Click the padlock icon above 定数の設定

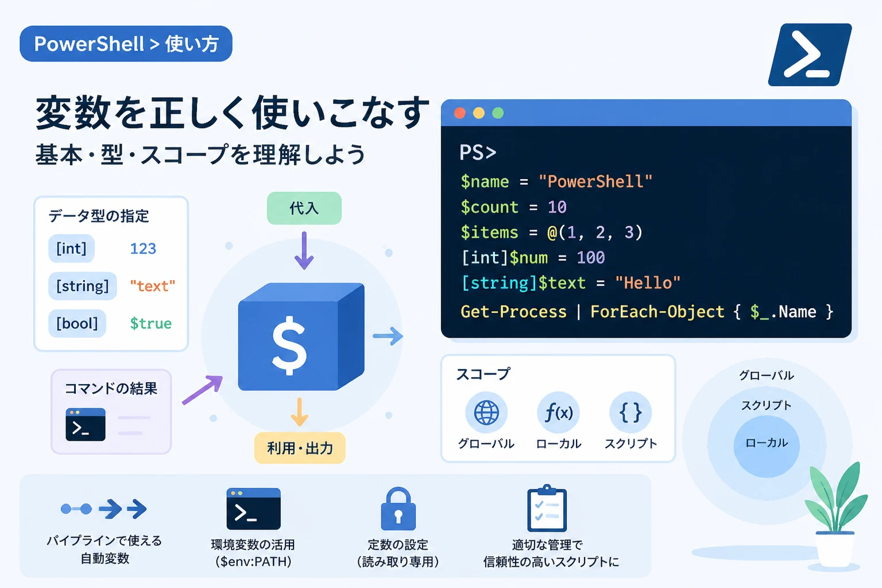tap(398, 509)
